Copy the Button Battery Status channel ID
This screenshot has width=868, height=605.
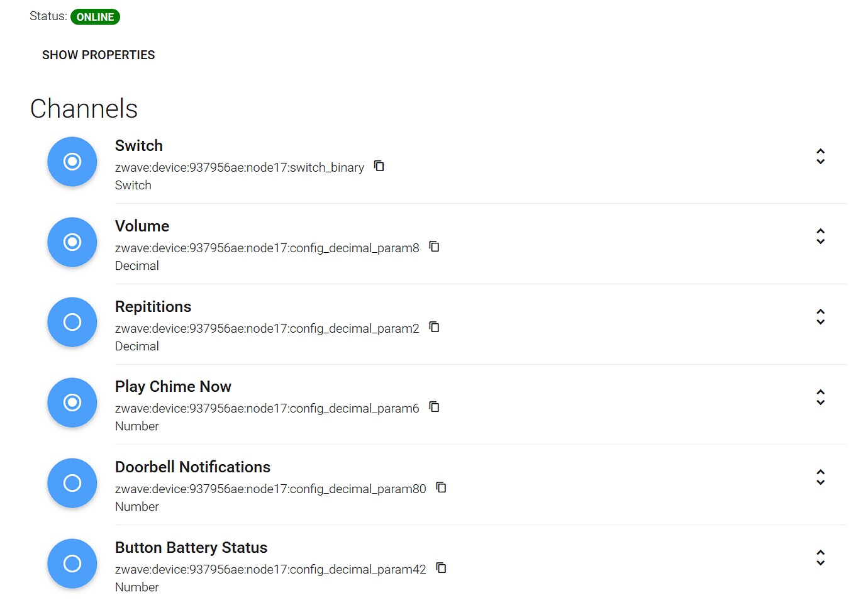pos(441,568)
